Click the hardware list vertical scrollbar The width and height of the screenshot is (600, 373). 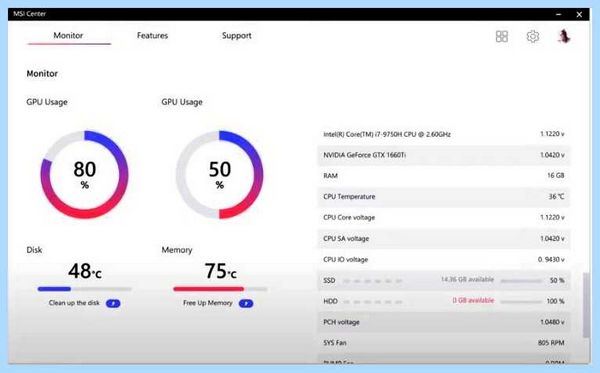(x=586, y=305)
